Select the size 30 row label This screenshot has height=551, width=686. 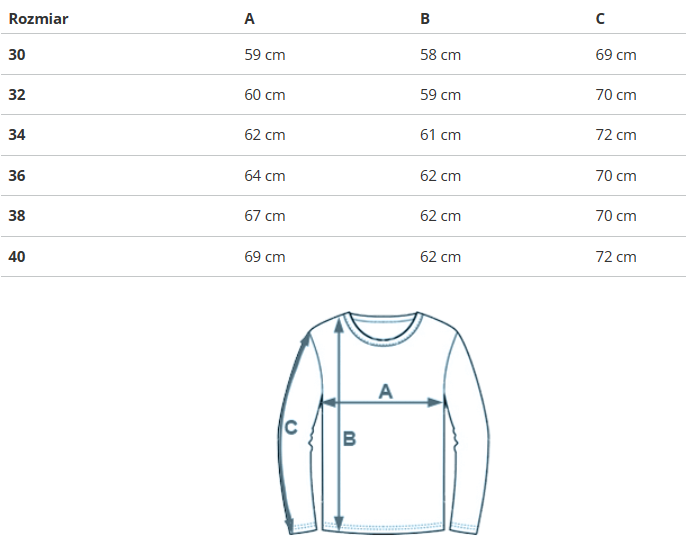(17, 54)
